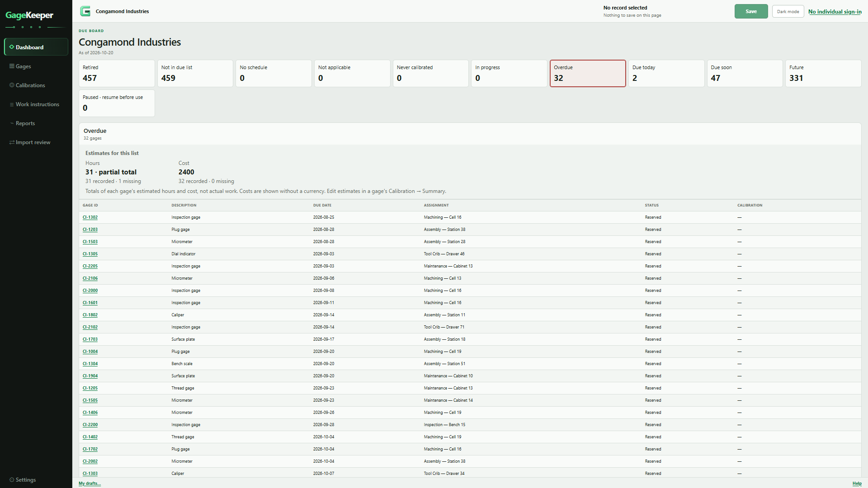Click the Assignment column header

coord(436,205)
